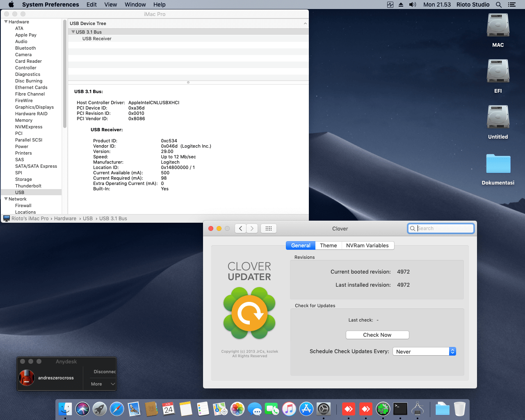Open Notification Center list icon
The image size is (525, 420).
click(511, 5)
